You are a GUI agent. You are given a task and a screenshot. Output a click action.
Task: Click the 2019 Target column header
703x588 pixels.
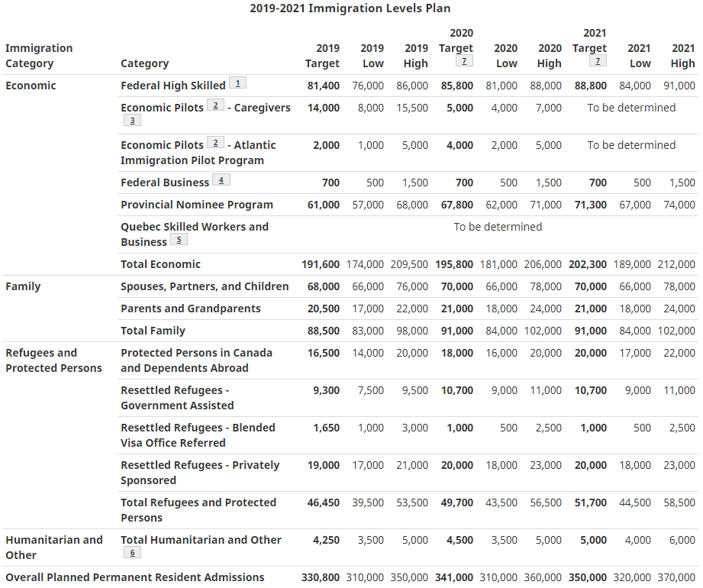click(x=322, y=56)
